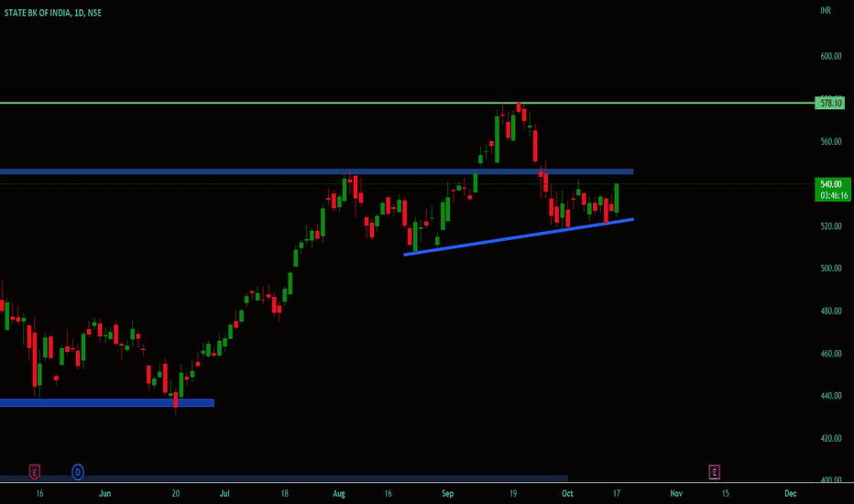Select the upper blue resistance zone rectangle

316,171
